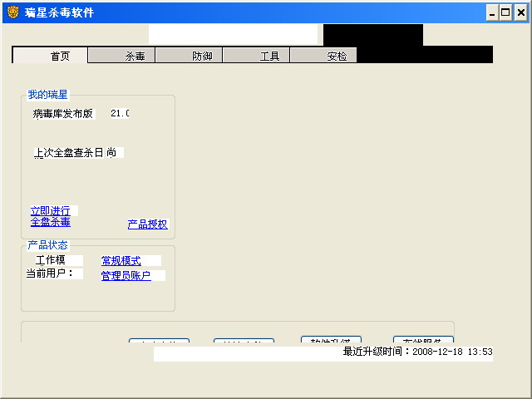Click the 我的瑞星 group heading
The width and height of the screenshot is (532, 399).
tap(48, 94)
